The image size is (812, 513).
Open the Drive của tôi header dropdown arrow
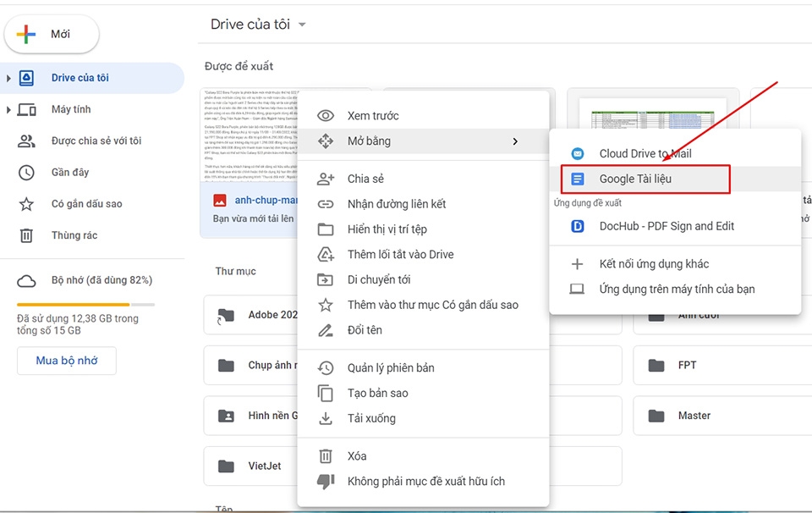coord(303,25)
